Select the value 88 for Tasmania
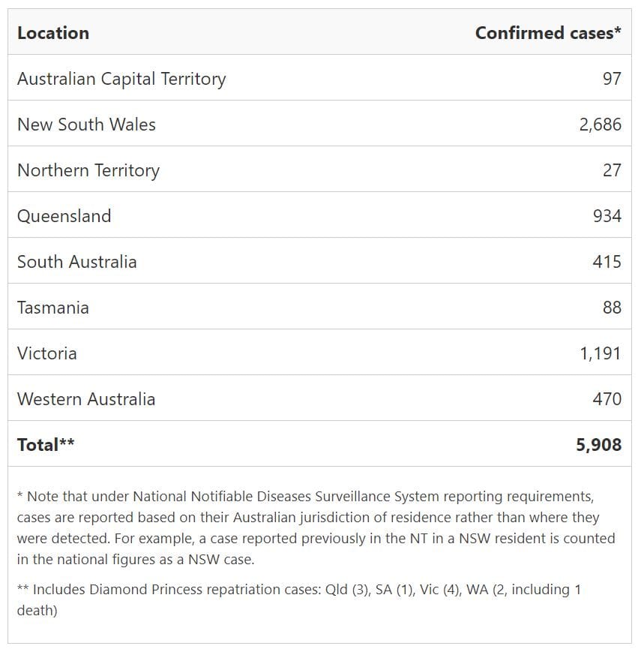644x652 pixels. [x=613, y=308]
